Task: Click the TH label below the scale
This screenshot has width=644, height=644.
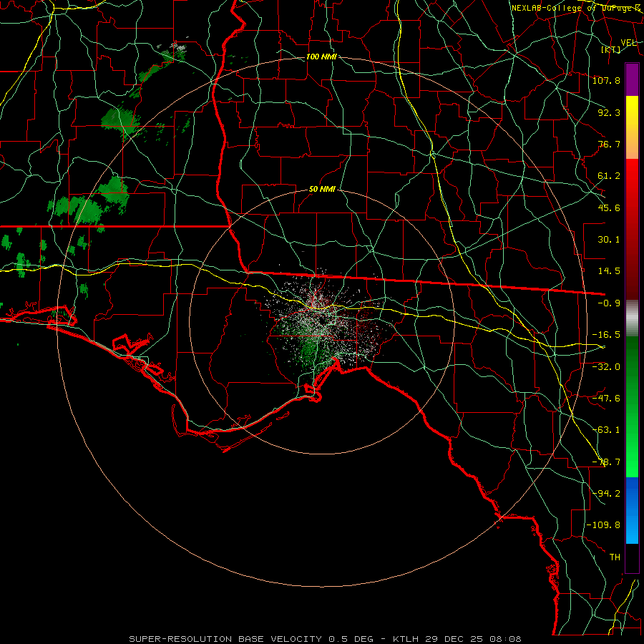Action: point(615,557)
